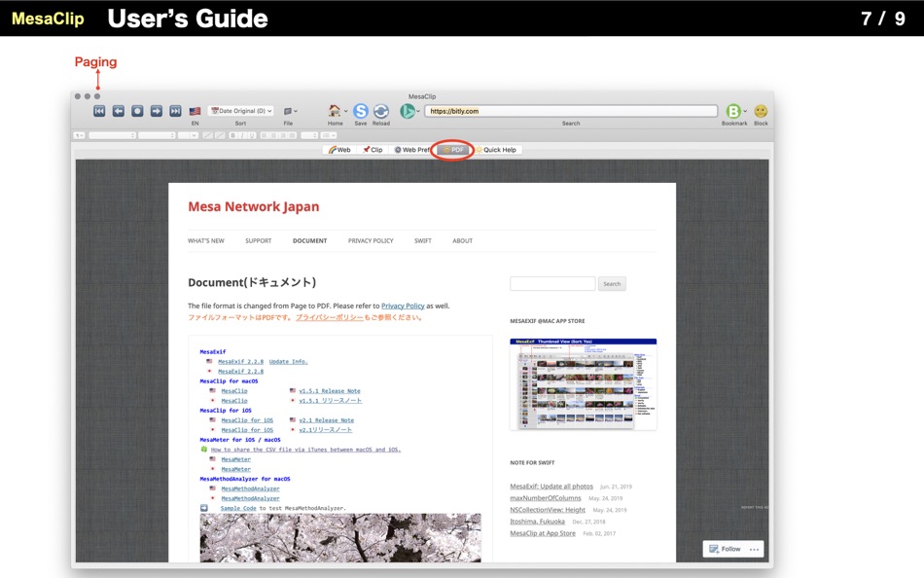Click the Search button beside the site field

point(612,284)
